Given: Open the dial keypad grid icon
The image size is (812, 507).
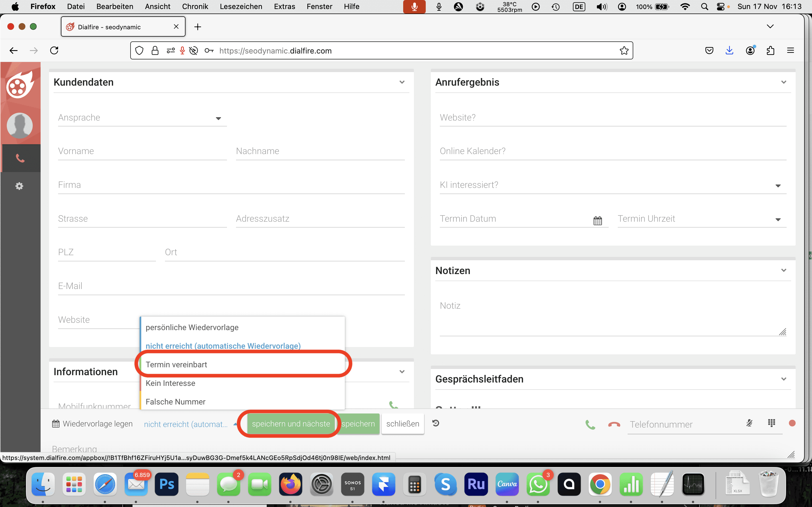Looking at the screenshot, I should pyautogui.click(x=771, y=423).
